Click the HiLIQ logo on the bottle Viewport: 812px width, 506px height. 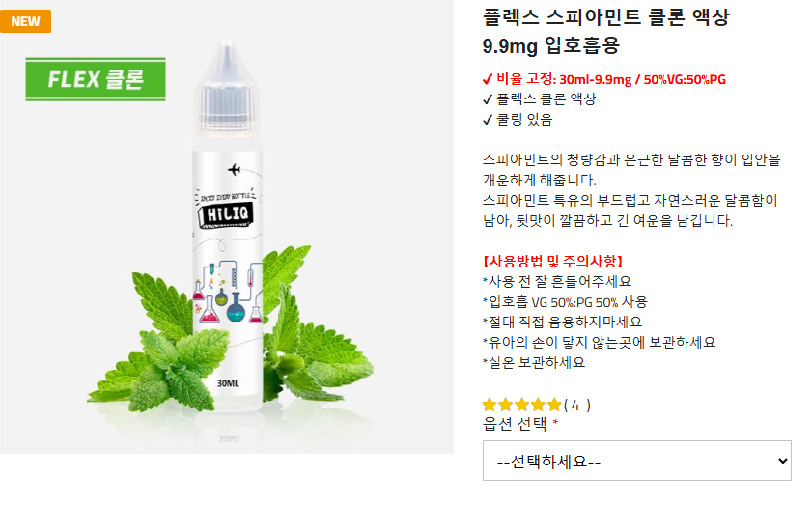coord(226,214)
